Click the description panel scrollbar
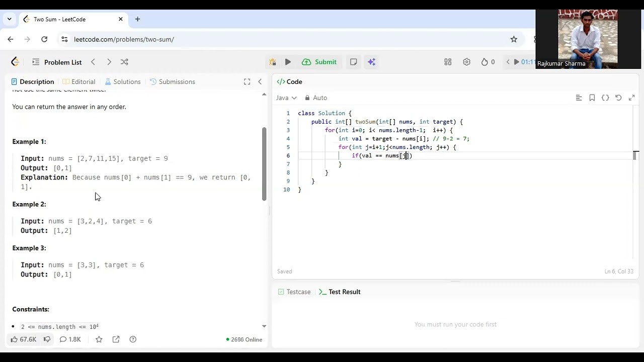Screen dimensions: 644x362 pos(264,164)
